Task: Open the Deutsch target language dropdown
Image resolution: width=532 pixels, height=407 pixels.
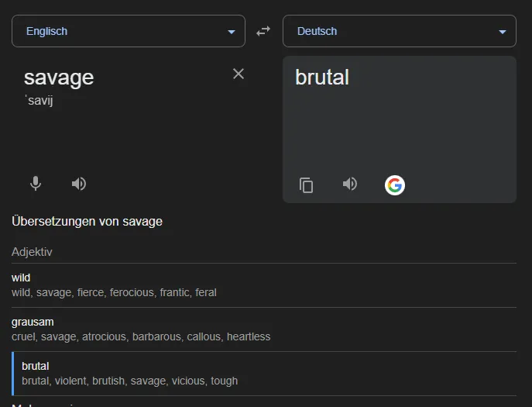Action: 400,31
